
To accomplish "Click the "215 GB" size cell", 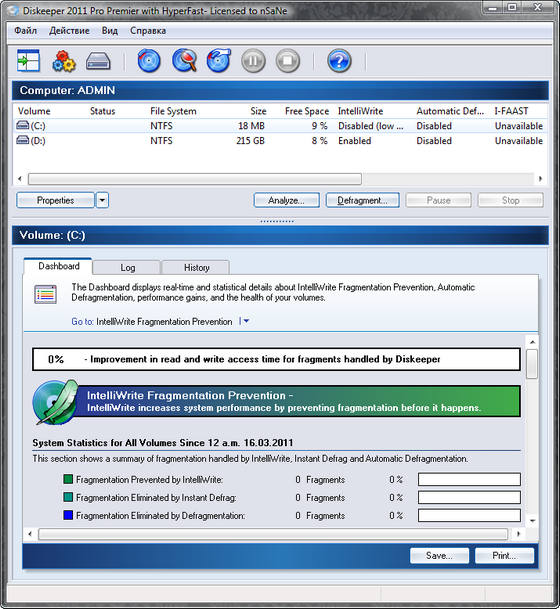I will point(250,141).
